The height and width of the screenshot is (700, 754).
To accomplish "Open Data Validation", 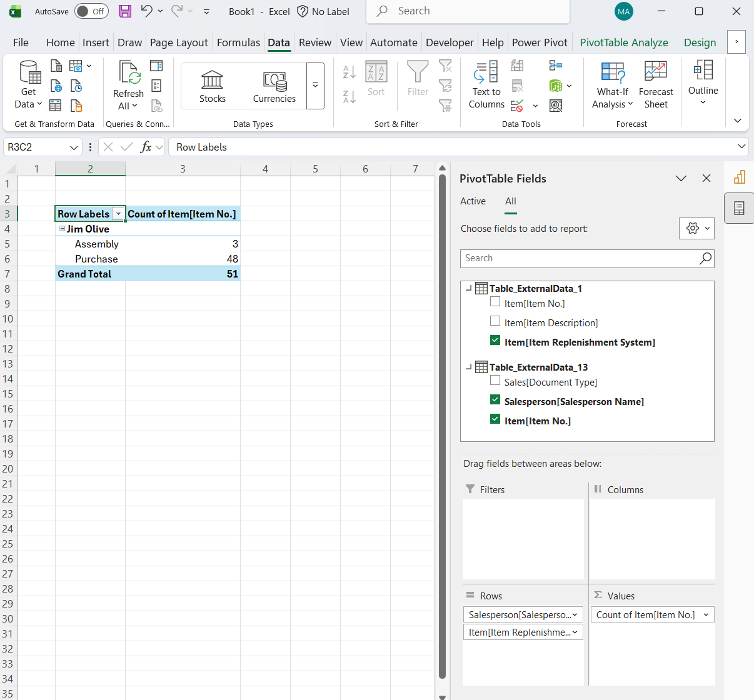I will (x=517, y=105).
